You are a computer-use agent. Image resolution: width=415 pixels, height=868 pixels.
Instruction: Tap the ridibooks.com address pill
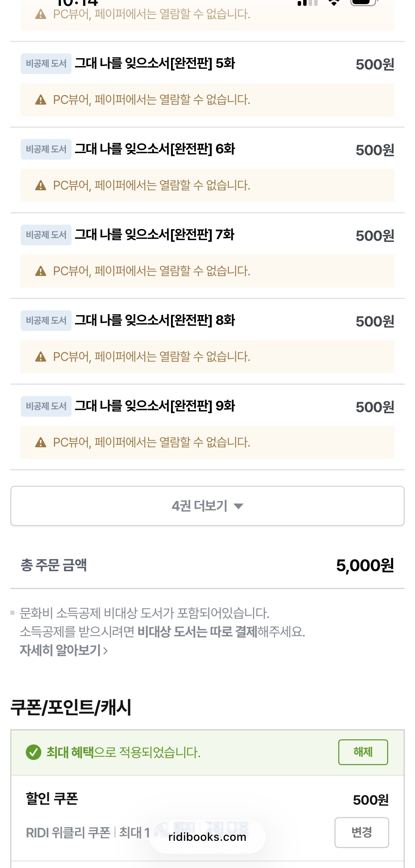coord(207,837)
